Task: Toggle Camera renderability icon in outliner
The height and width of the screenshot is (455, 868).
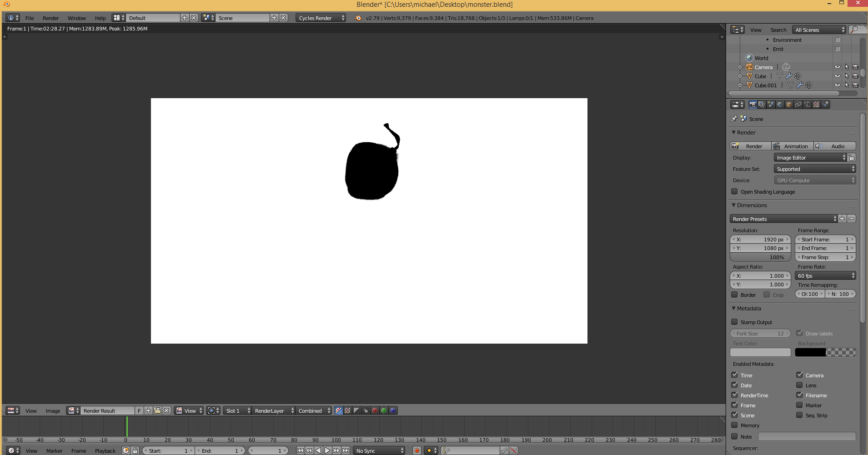Action: pos(855,67)
